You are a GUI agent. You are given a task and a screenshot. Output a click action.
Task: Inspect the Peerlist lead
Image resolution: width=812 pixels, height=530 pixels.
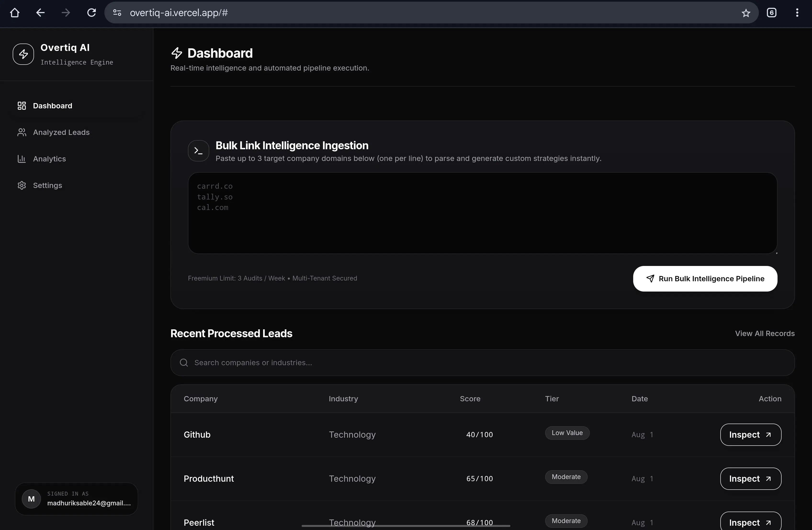(x=750, y=521)
